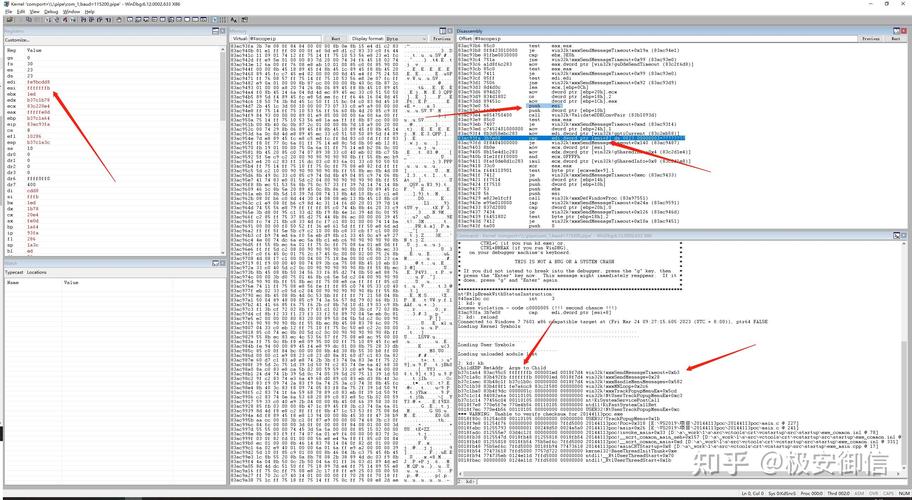Close the Registers panel
Image resolution: width=912 pixels, height=500 pixels.
[x=222, y=31]
